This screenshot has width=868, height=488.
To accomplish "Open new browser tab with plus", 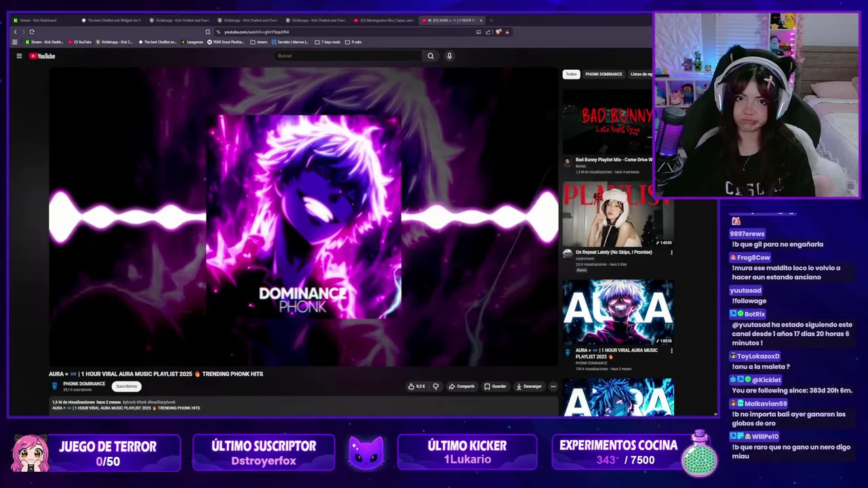I will tap(491, 20).
